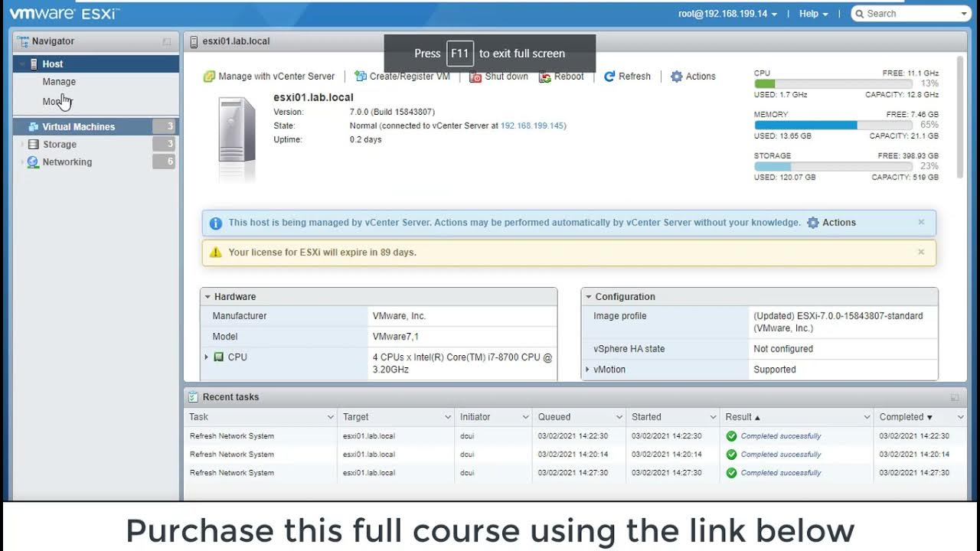Click the Memory usage bar

coord(833,125)
